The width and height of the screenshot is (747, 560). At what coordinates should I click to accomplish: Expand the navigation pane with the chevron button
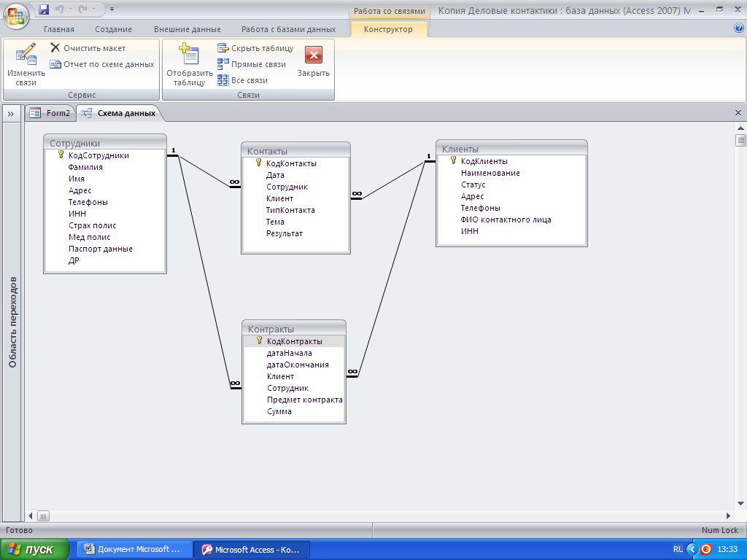tap(11, 114)
